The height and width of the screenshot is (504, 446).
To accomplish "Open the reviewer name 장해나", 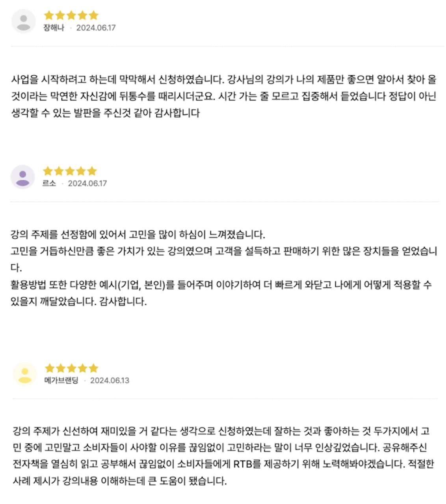I will point(54,28).
